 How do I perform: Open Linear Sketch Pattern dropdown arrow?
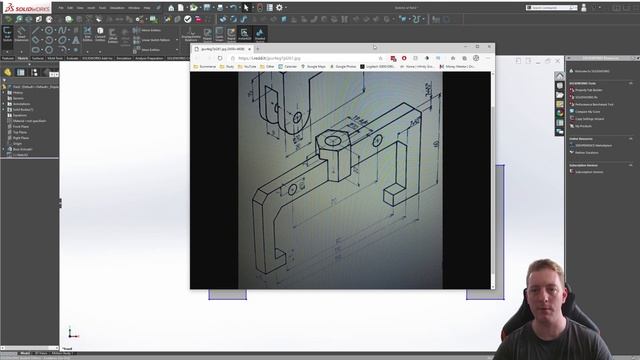[x=177, y=40]
